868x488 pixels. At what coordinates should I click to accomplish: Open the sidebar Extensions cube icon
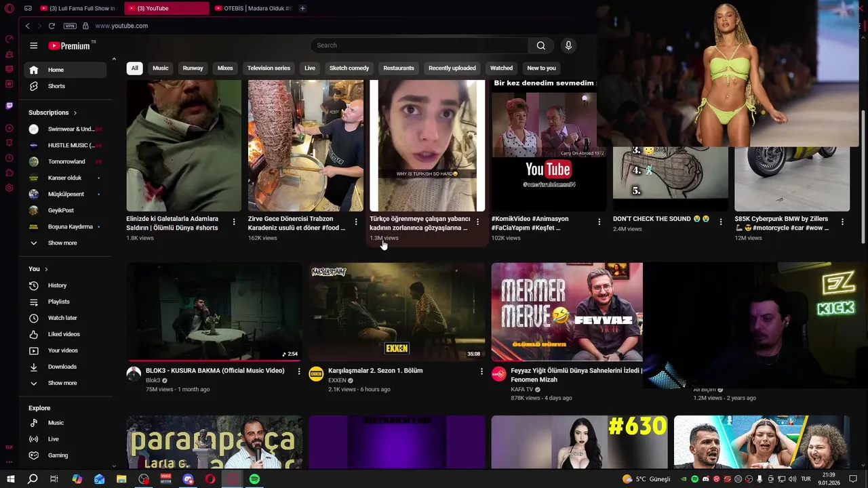(9, 173)
